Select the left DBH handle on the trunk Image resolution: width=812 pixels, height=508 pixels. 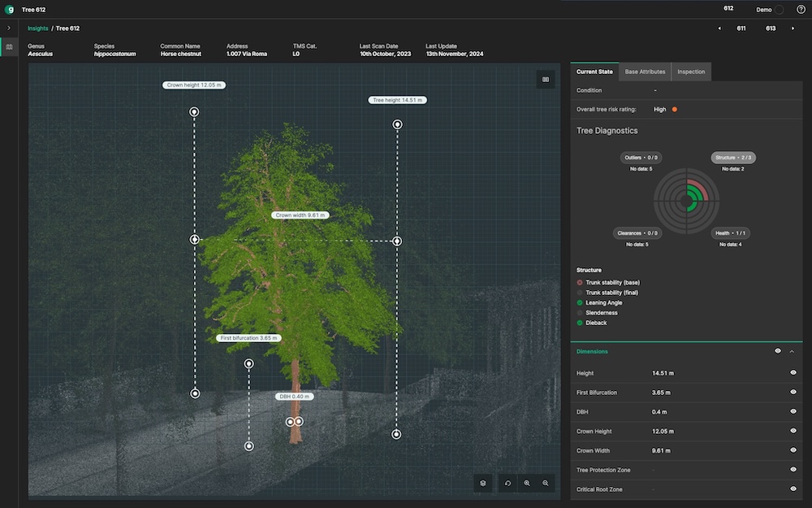click(x=291, y=422)
